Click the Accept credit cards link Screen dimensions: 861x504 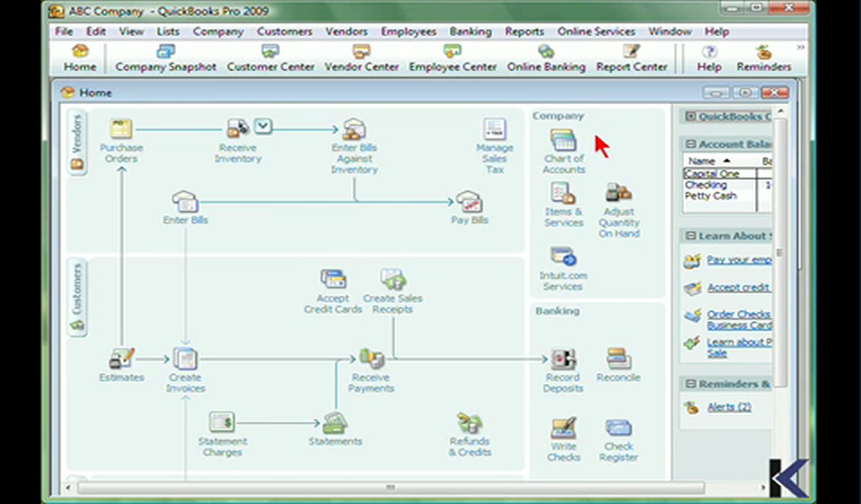[739, 286]
